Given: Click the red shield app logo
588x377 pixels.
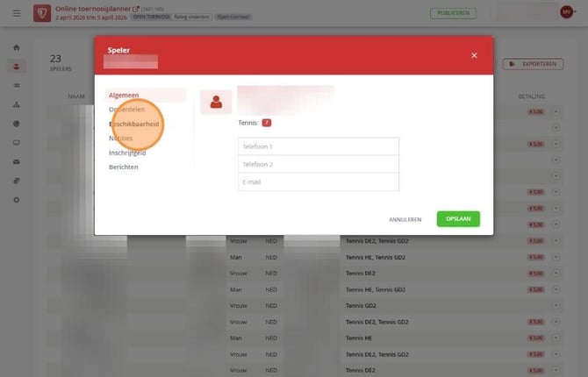Looking at the screenshot, I should point(42,13).
